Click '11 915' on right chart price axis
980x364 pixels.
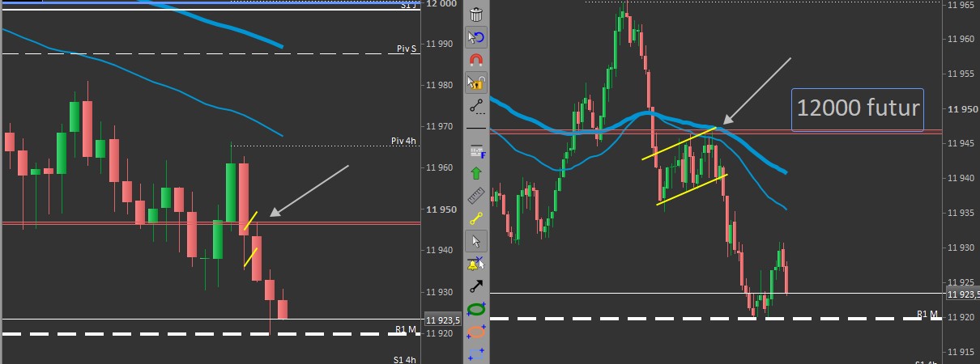(x=962, y=352)
